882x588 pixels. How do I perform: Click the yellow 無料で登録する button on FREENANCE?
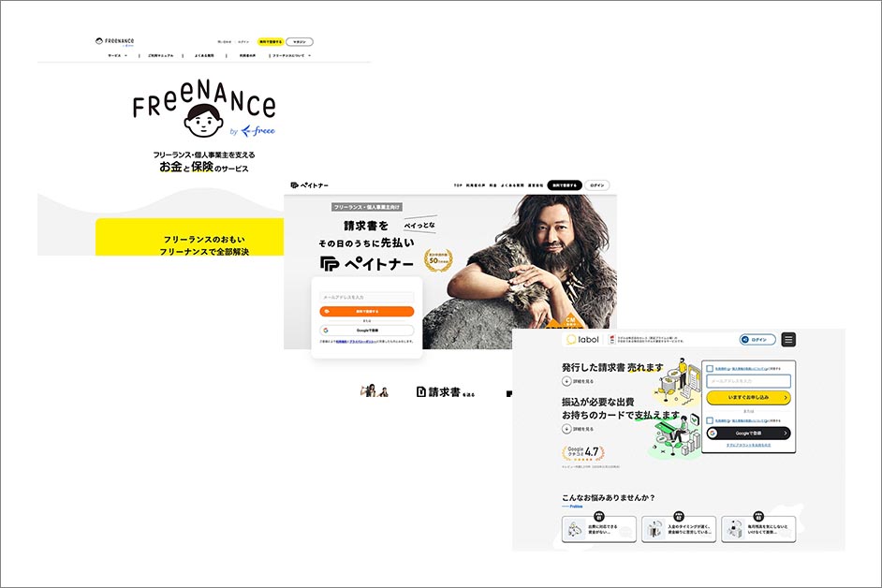(x=271, y=41)
